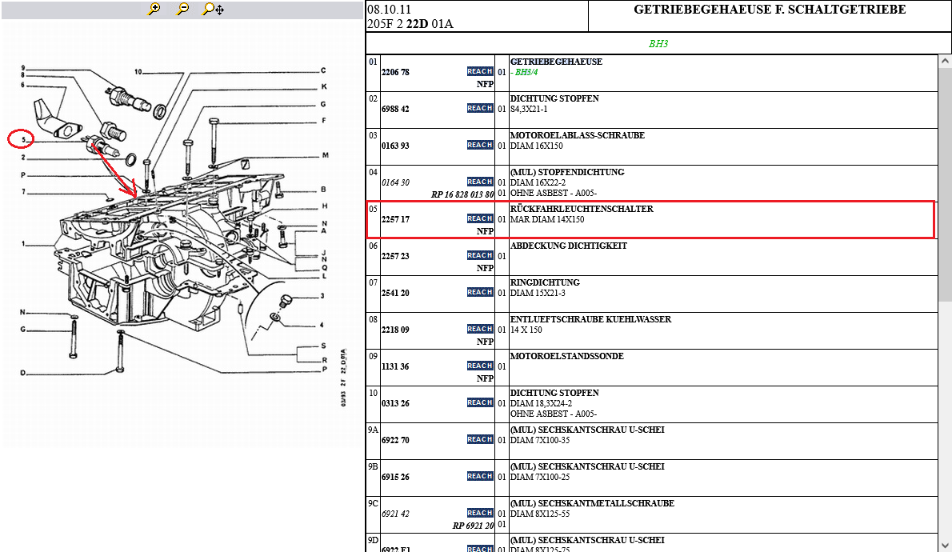Click the zoom in magnifier icon
The image size is (952, 560).
click(154, 9)
